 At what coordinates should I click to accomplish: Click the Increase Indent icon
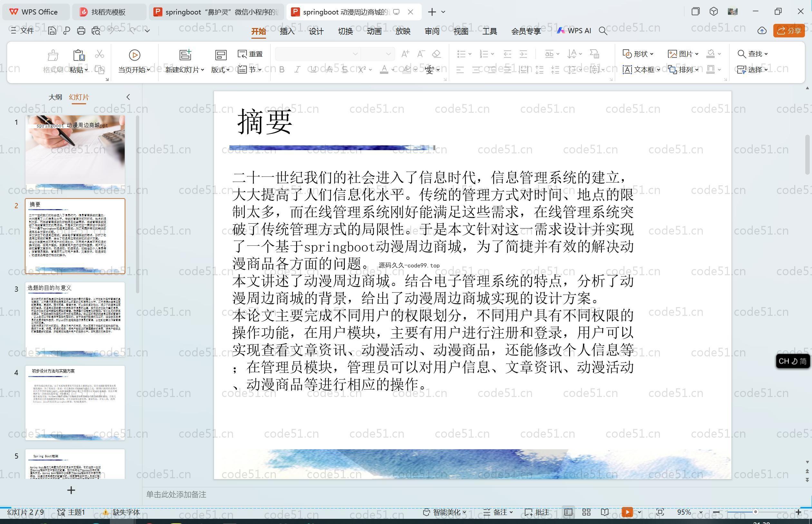click(x=524, y=54)
